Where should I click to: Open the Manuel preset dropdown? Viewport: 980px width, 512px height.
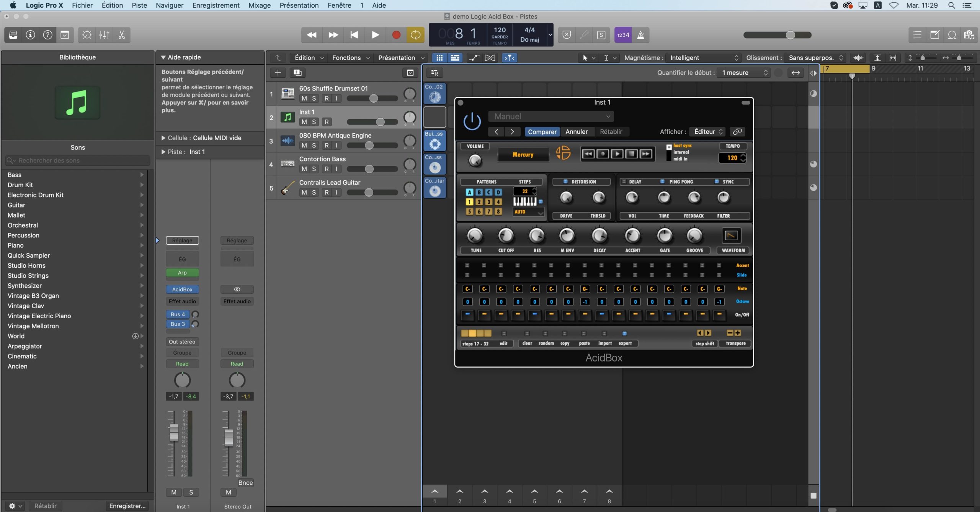coord(551,116)
